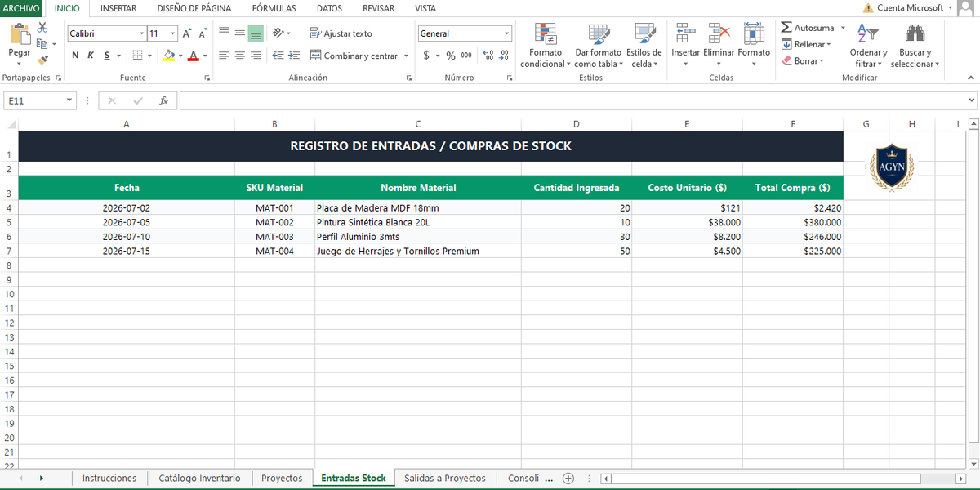The image size is (980, 490).
Task: Open the Rellenar fill dropdown
Action: pyautogui.click(x=806, y=44)
